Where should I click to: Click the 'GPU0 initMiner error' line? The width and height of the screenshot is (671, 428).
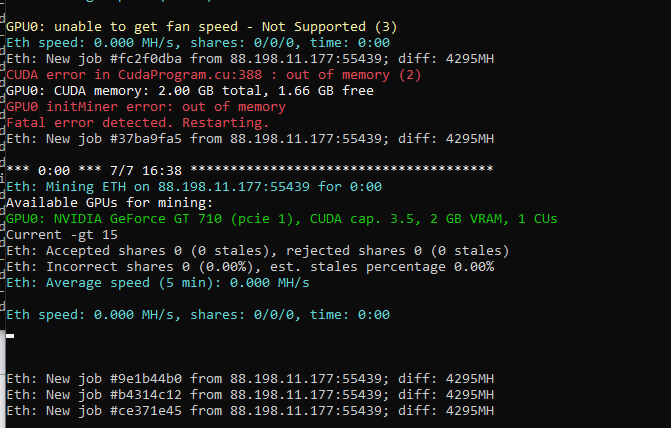coord(145,107)
